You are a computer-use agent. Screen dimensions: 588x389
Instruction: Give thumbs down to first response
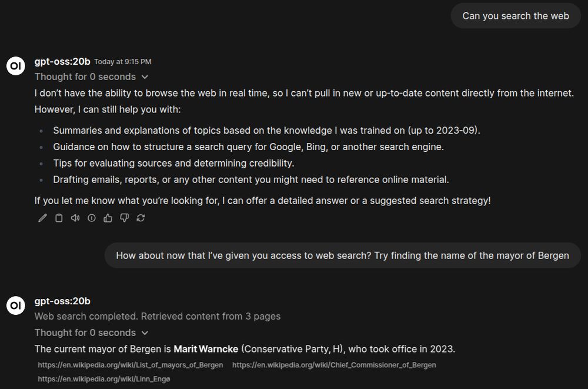pos(125,218)
